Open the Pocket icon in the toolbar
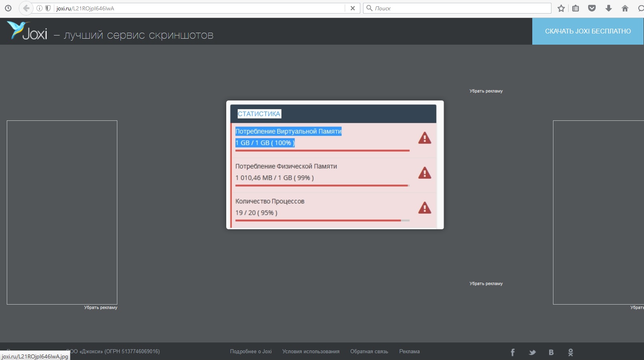This screenshot has height=360, width=644. [592, 8]
